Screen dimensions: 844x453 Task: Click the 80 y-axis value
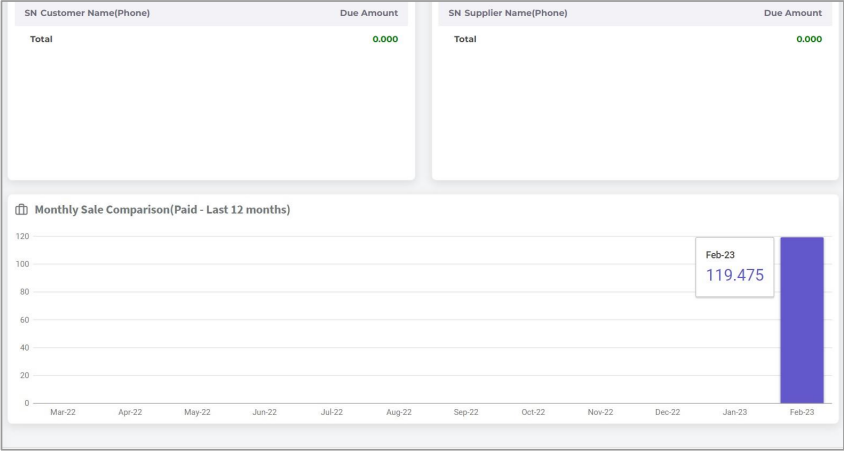point(25,292)
